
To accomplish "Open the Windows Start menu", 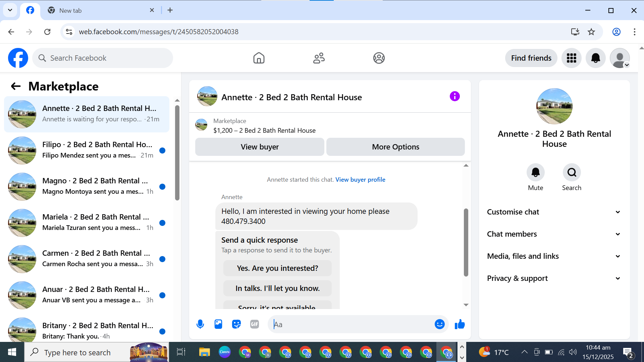I will [12, 352].
